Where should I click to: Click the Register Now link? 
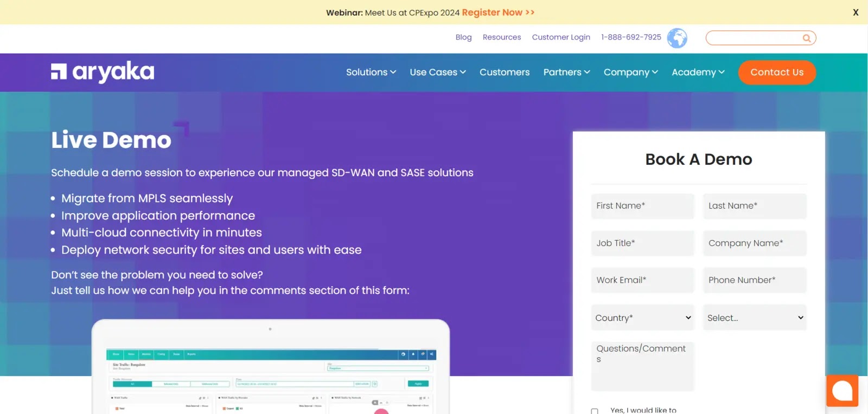(498, 12)
